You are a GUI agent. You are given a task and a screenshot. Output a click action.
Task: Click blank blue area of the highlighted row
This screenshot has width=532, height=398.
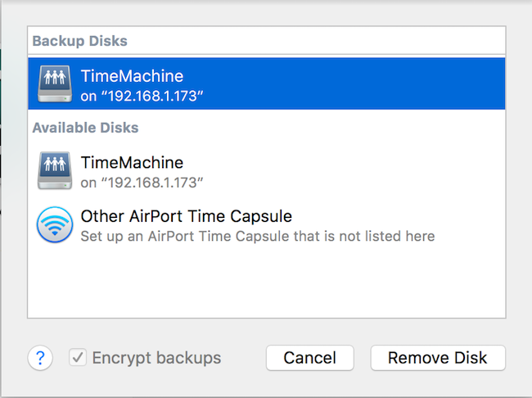368,85
